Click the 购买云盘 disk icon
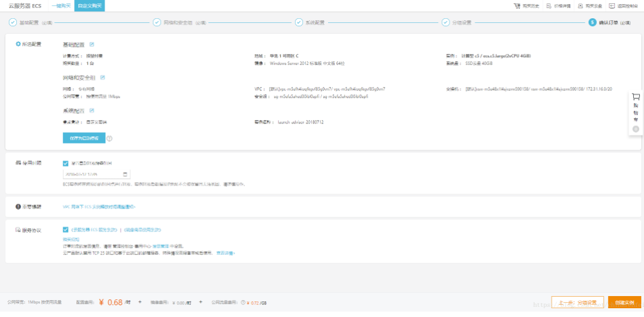 point(581,6)
